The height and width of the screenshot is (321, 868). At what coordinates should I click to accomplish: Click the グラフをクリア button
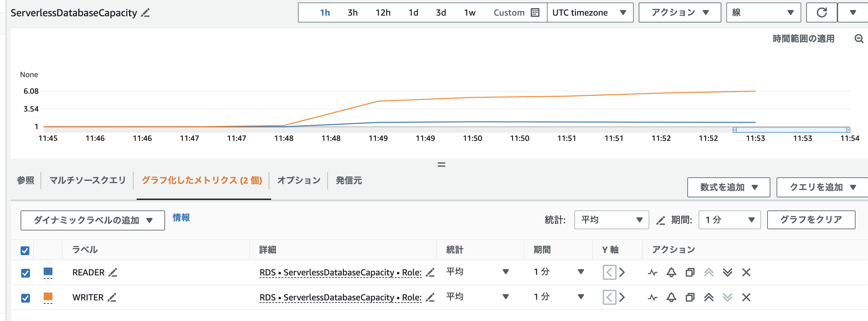click(x=811, y=220)
